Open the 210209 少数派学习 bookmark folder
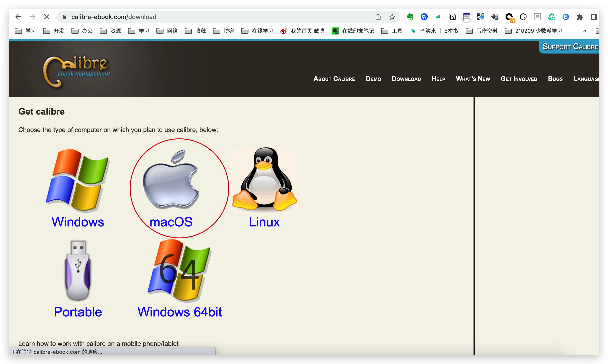This screenshot has width=608, height=364. pos(533,31)
